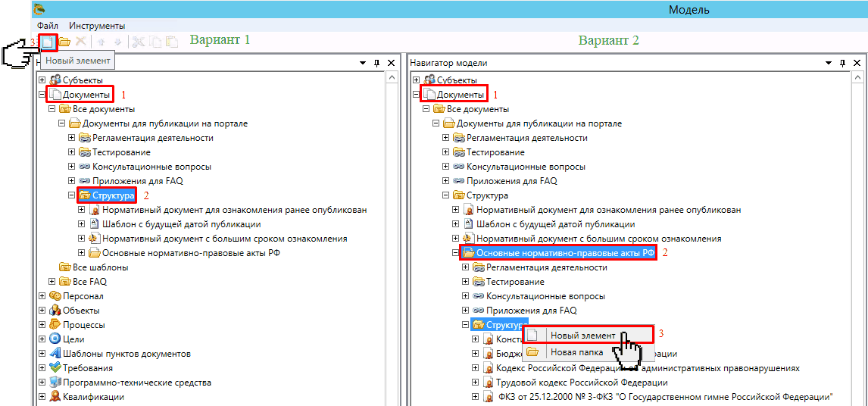Click the delete X toolbar icon

[80, 42]
